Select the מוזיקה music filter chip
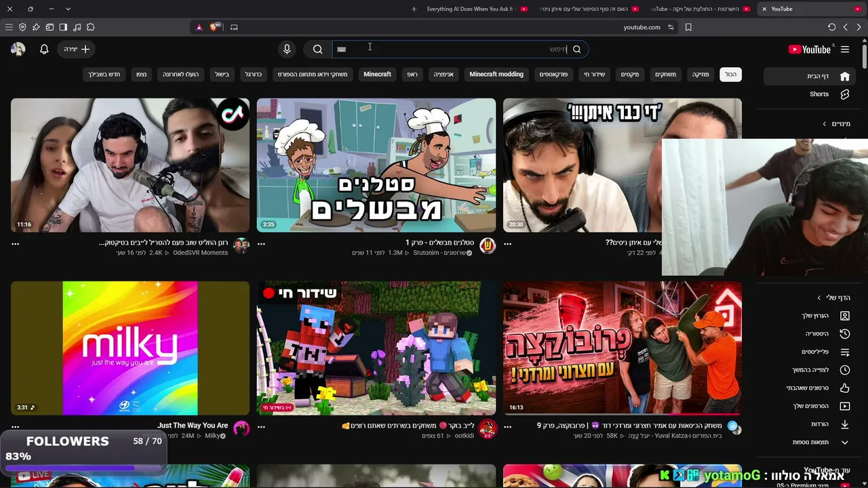 click(701, 75)
